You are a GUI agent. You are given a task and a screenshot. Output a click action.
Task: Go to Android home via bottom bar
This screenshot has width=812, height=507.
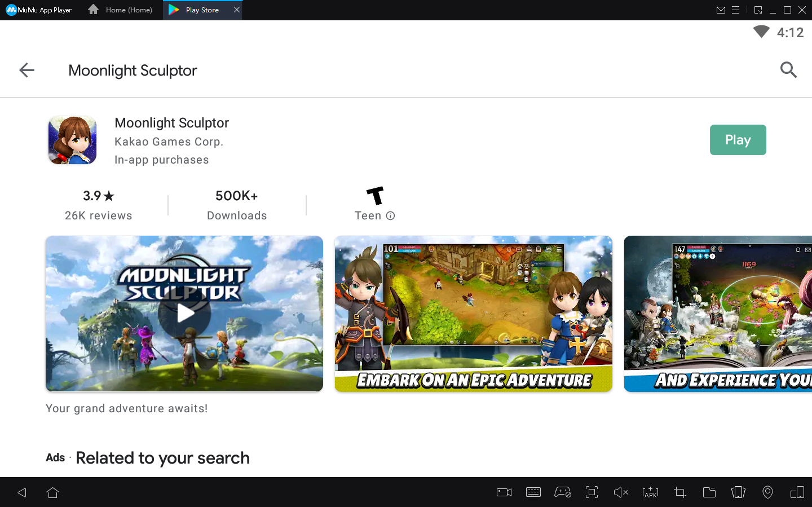53,492
